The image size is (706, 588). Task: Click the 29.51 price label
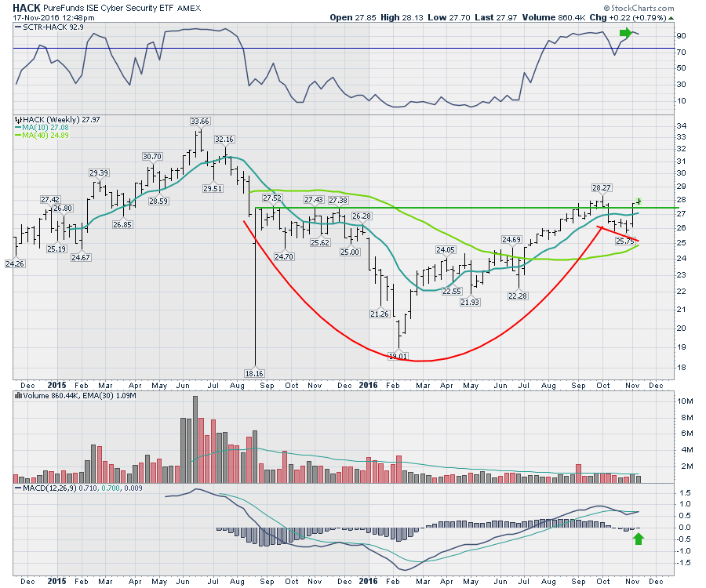click(x=213, y=188)
